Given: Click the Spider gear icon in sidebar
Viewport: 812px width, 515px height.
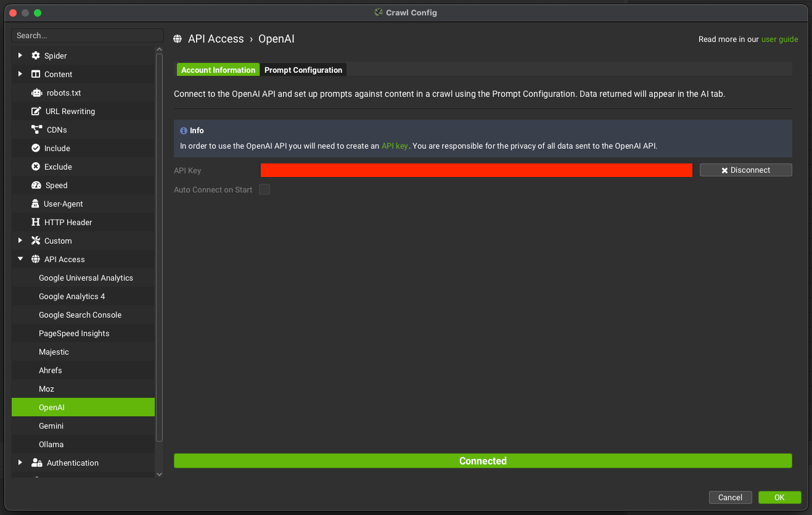Looking at the screenshot, I should tap(36, 56).
